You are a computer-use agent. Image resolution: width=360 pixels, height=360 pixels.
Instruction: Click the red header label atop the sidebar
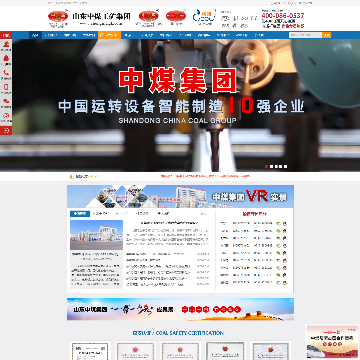point(6,35)
